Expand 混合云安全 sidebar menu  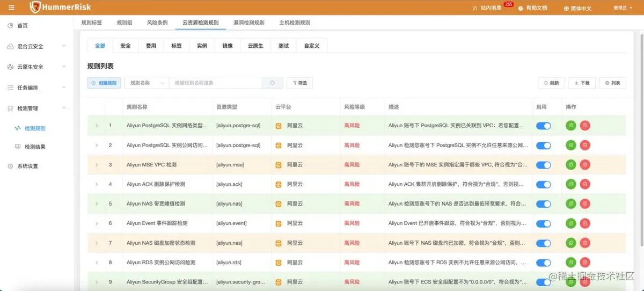(x=36, y=46)
